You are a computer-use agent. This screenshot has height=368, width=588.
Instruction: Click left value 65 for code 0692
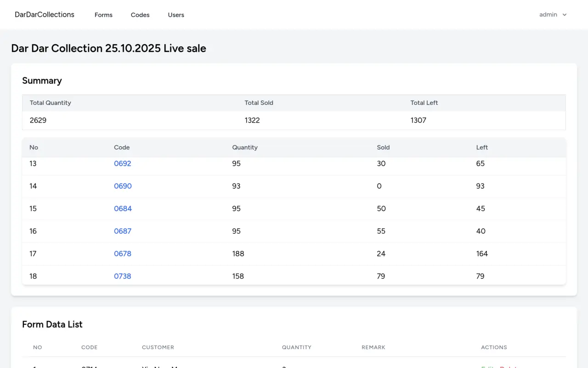coord(481,164)
